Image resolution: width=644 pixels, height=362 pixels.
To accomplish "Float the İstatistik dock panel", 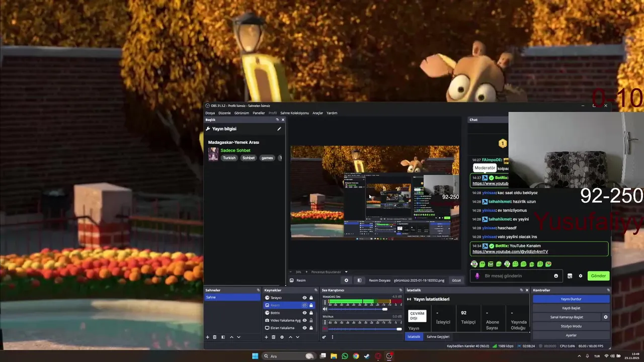I will pyautogui.click(x=521, y=290).
